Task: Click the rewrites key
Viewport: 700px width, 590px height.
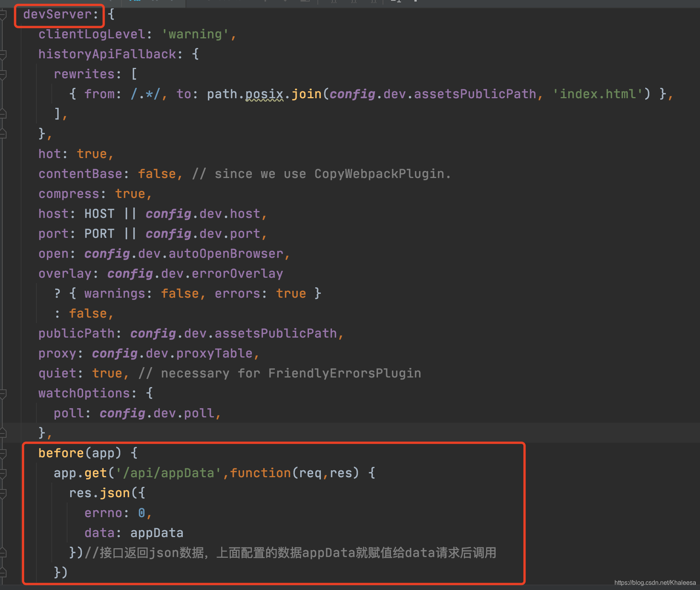Action: 84,74
